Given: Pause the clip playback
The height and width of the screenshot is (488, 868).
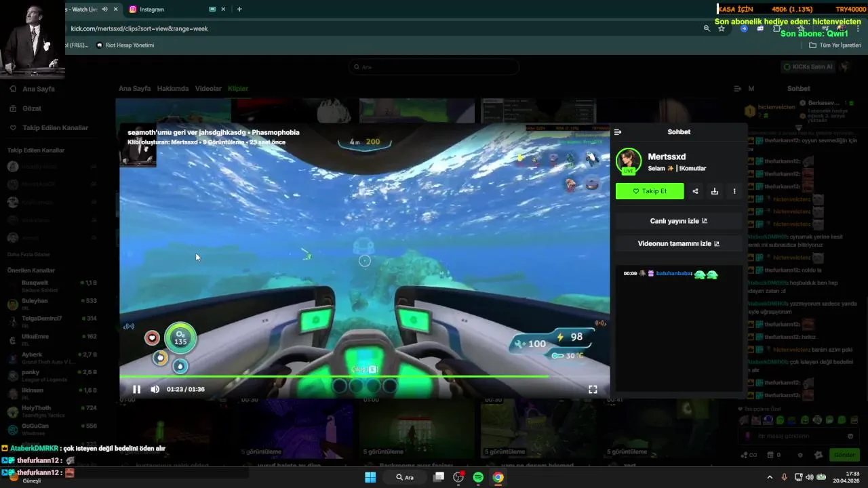Looking at the screenshot, I should coord(136,389).
